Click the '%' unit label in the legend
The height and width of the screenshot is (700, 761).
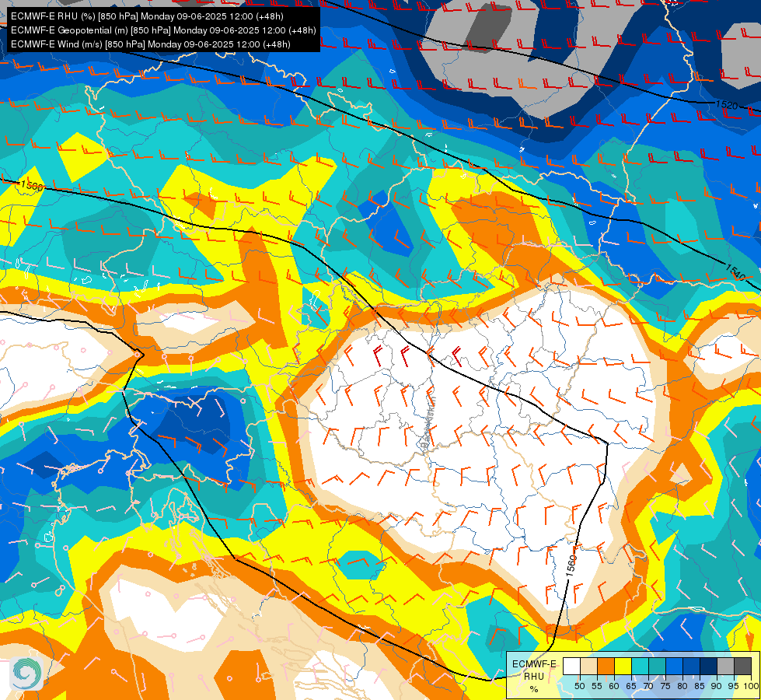click(x=534, y=689)
